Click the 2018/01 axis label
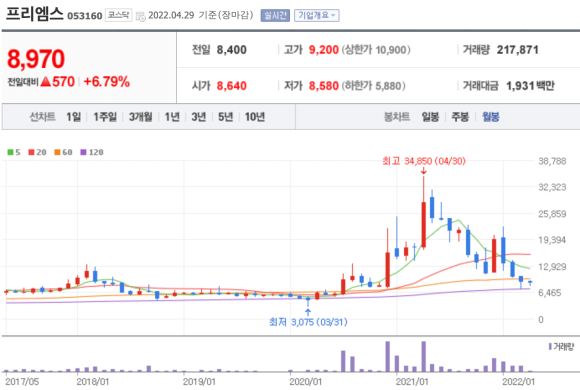This screenshot has height=390, width=580. [92, 381]
